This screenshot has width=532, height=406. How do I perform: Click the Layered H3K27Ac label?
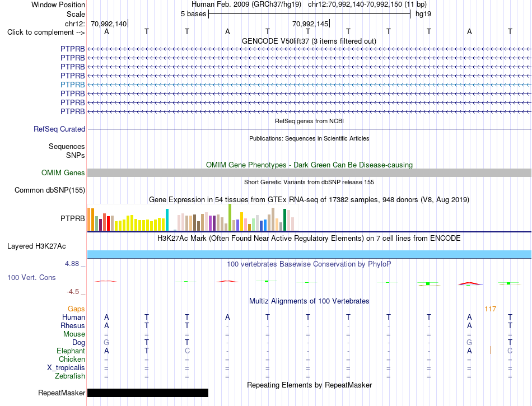tap(36, 246)
